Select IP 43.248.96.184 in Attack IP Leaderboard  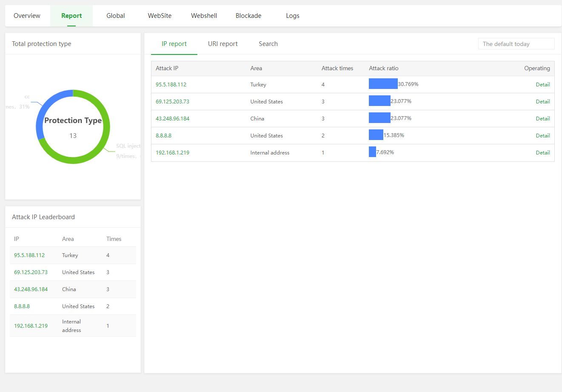[x=31, y=289]
